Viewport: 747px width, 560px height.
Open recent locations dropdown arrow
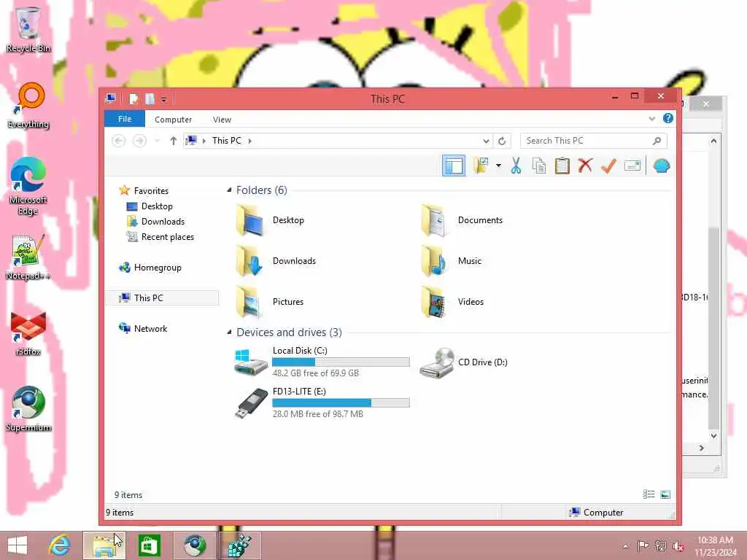pos(158,141)
